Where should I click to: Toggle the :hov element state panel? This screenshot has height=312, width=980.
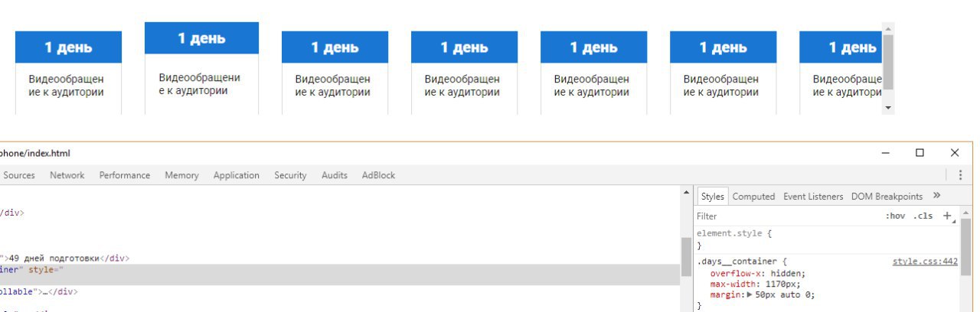click(x=895, y=216)
